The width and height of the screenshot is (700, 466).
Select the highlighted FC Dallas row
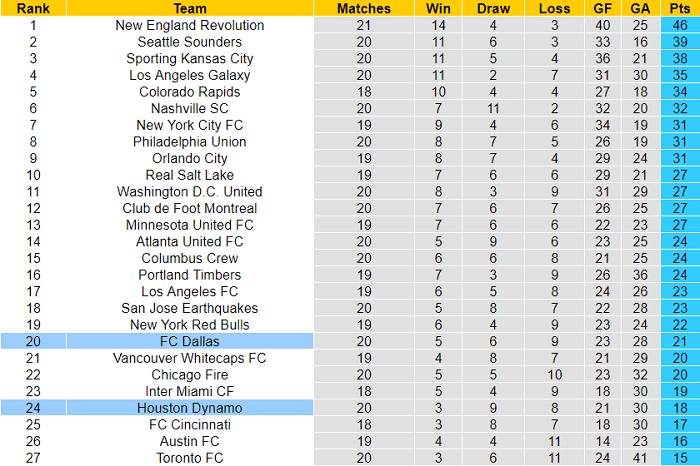(x=190, y=341)
